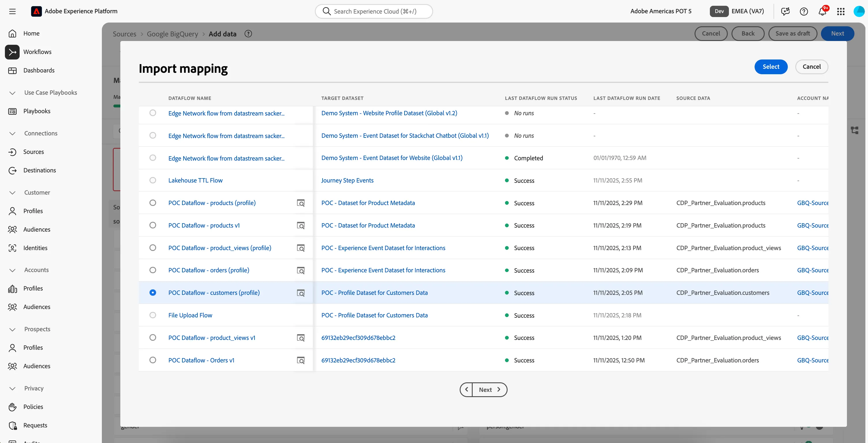Open the feedback chat icon in header
This screenshot has height=443, width=868.
tap(785, 12)
